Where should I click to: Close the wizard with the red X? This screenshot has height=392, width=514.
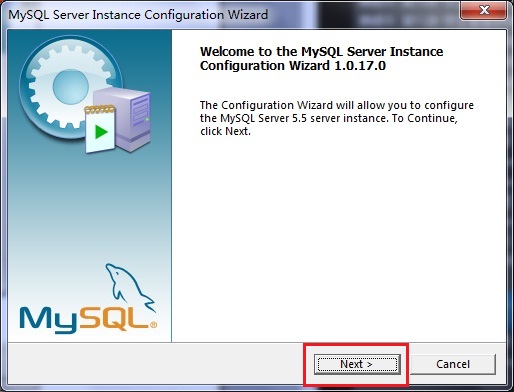(484, 10)
